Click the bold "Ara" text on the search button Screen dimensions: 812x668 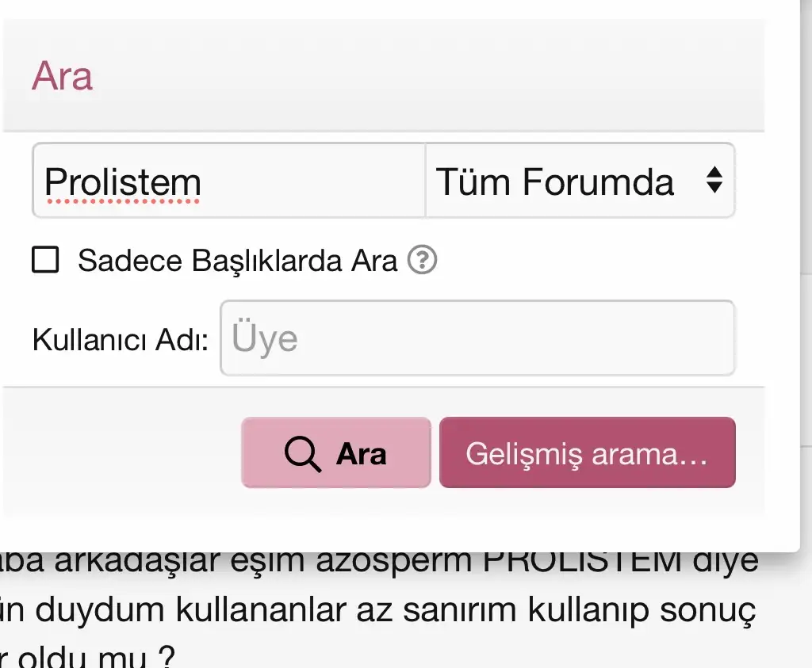click(362, 454)
